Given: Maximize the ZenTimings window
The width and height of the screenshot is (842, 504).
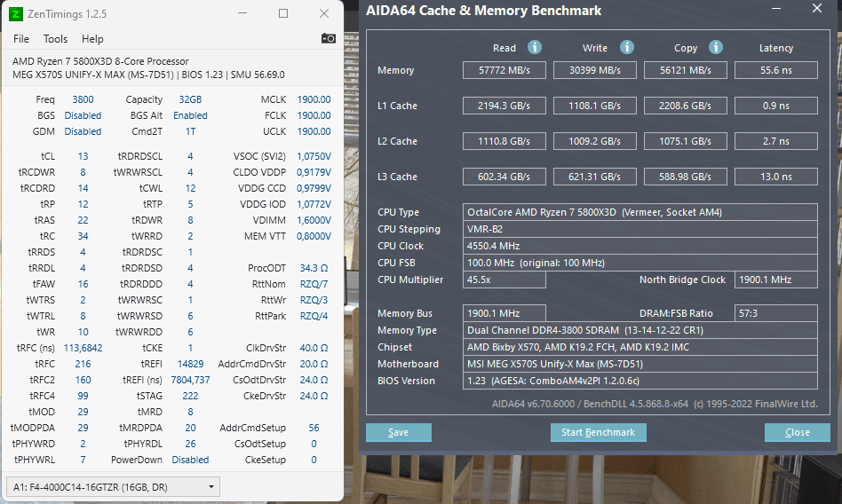Looking at the screenshot, I should point(283,13).
